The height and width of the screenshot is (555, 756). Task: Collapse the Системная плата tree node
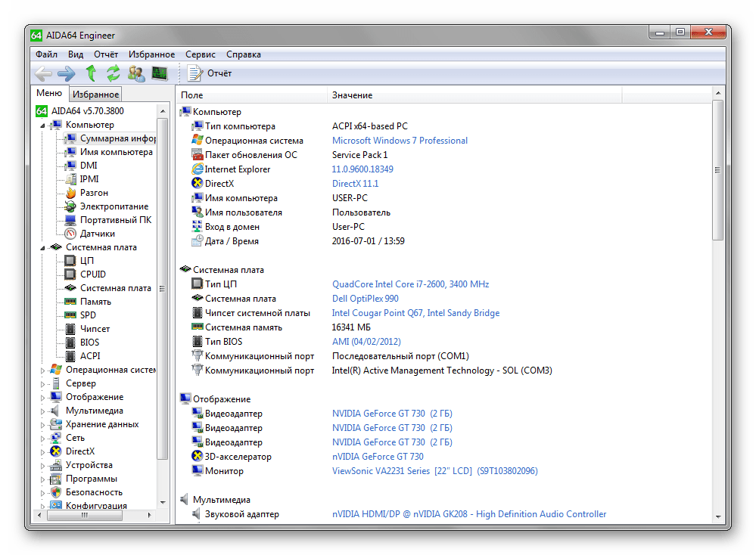42,247
